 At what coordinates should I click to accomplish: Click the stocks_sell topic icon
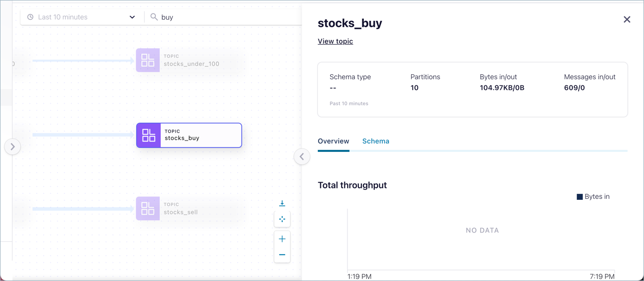148,208
